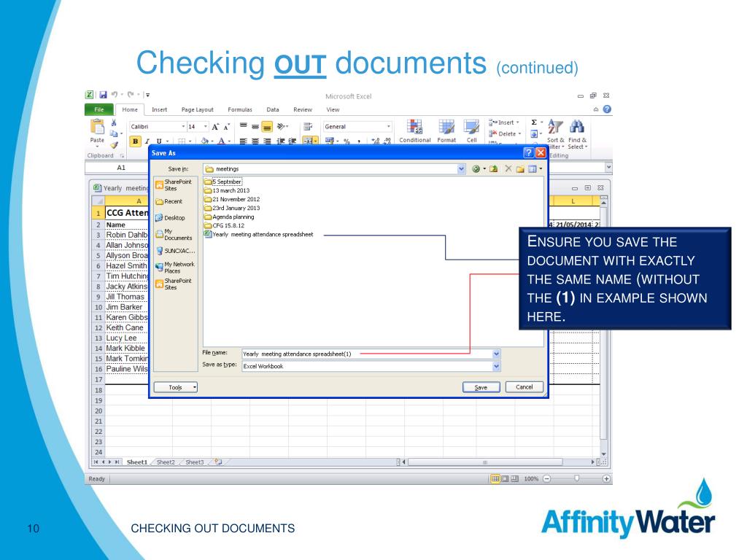The width and height of the screenshot is (747, 560).
Task: Open the File tab
Action: [99, 109]
